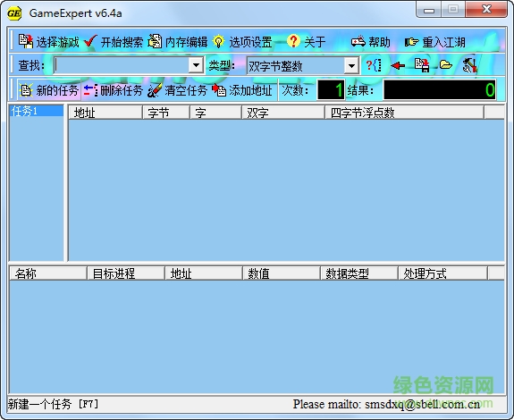Click 删除任务 delete task button

tap(114, 89)
